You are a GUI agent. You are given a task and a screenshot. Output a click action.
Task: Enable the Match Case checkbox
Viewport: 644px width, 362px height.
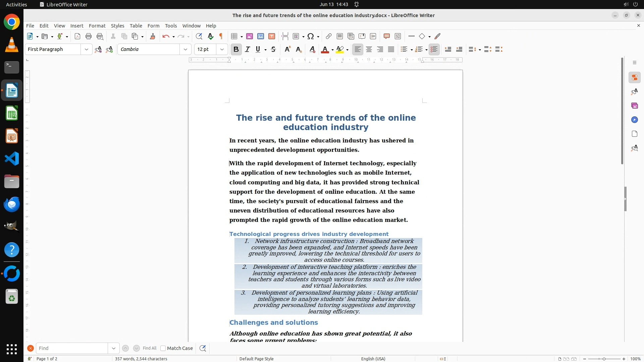[x=163, y=348]
